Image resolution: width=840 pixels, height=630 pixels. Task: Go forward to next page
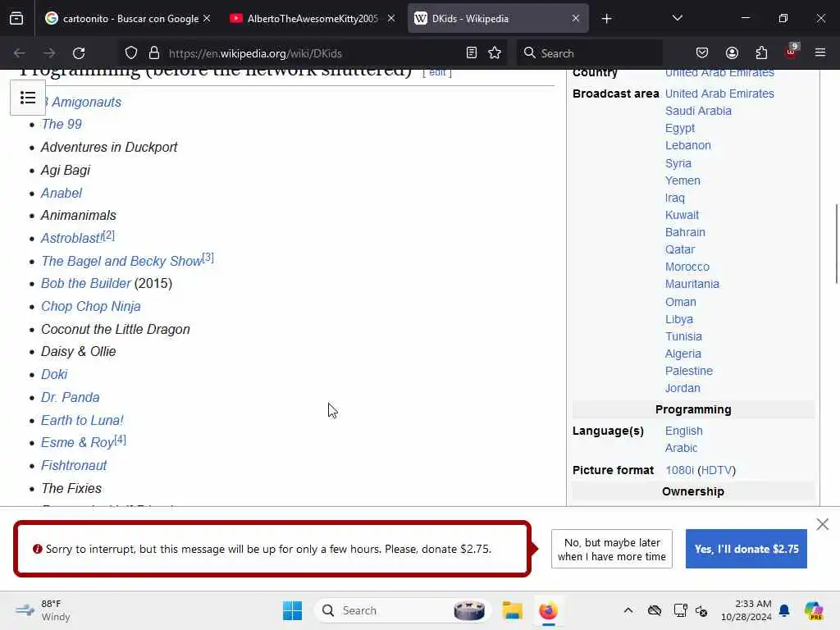(x=49, y=53)
